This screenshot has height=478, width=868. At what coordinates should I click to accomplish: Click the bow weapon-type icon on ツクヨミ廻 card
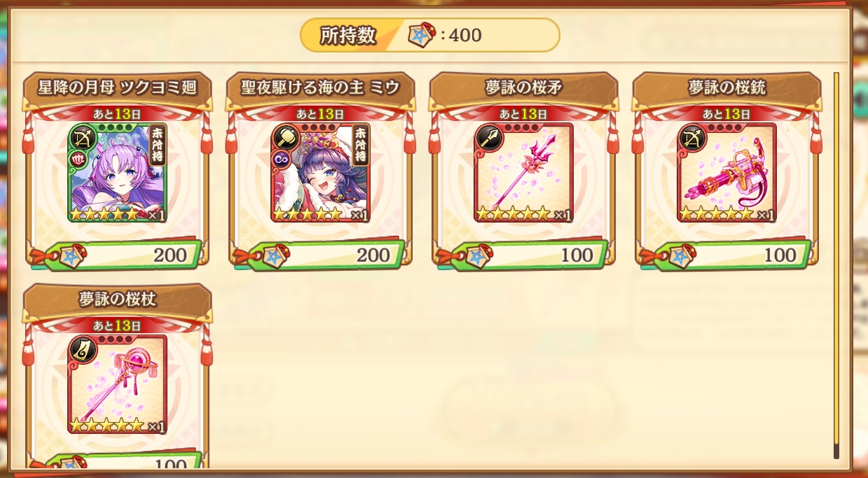[82, 137]
